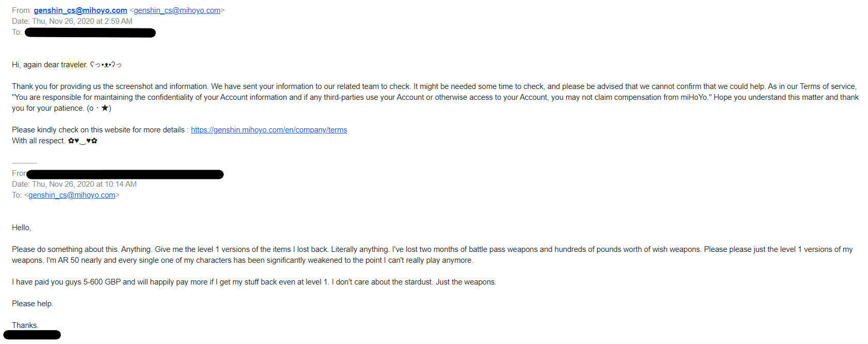Click the redacted recipient bar after the top To:
The image size is (868, 344).
coord(90,33)
